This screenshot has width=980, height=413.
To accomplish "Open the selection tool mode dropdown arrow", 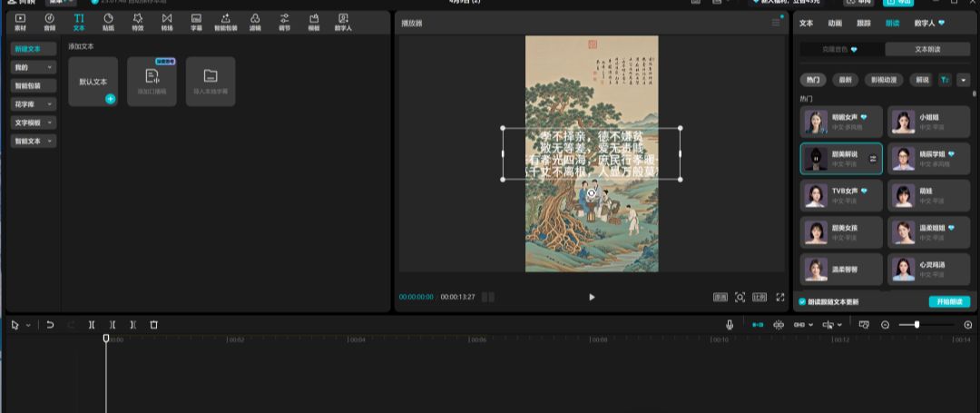I will tap(28, 326).
